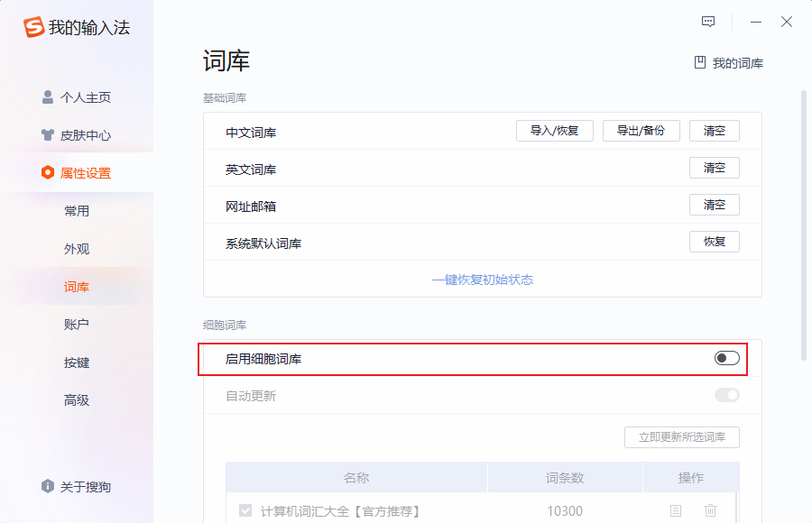This screenshot has height=523, width=812.
Task: Click the 启用细胞词库 label
Action: click(263, 359)
